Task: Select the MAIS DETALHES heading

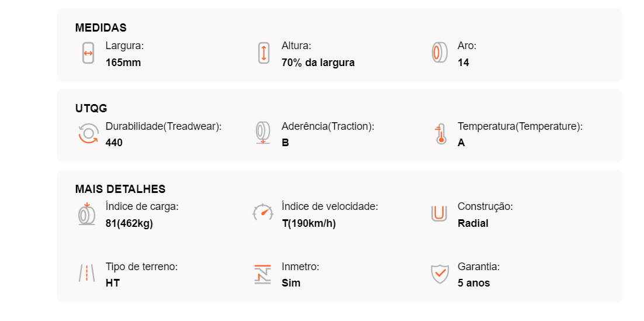Action: [120, 189]
